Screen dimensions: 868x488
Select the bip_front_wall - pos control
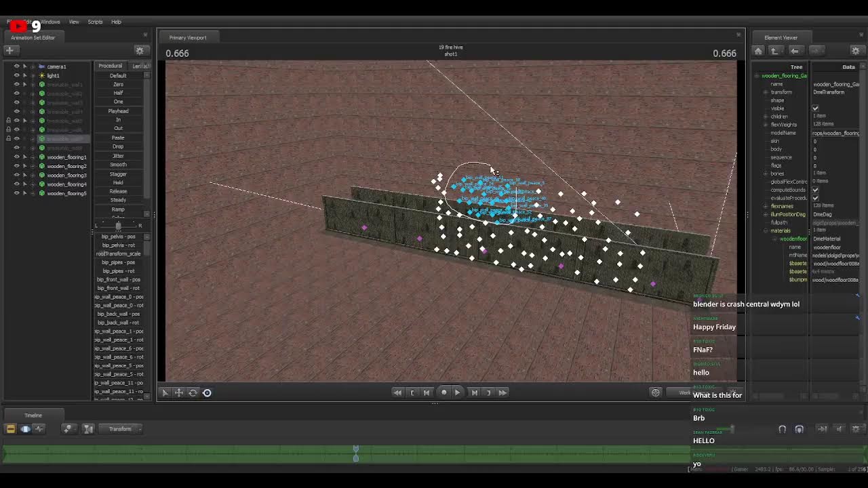tap(119, 279)
